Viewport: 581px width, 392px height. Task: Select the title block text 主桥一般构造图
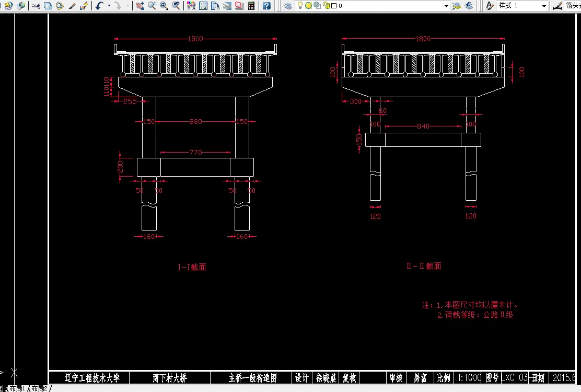click(253, 378)
